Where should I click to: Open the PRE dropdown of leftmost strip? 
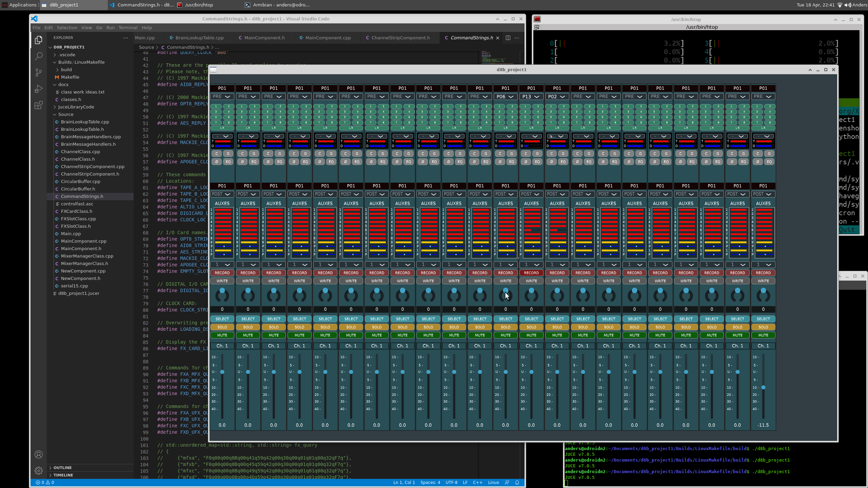tap(222, 97)
